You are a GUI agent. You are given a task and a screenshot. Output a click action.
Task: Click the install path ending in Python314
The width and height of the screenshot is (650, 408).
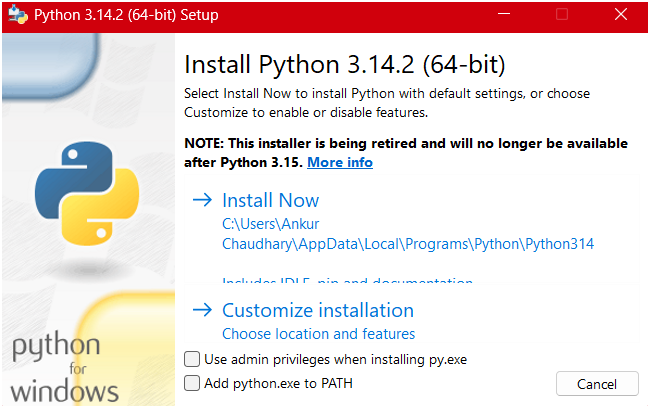[x=408, y=234]
